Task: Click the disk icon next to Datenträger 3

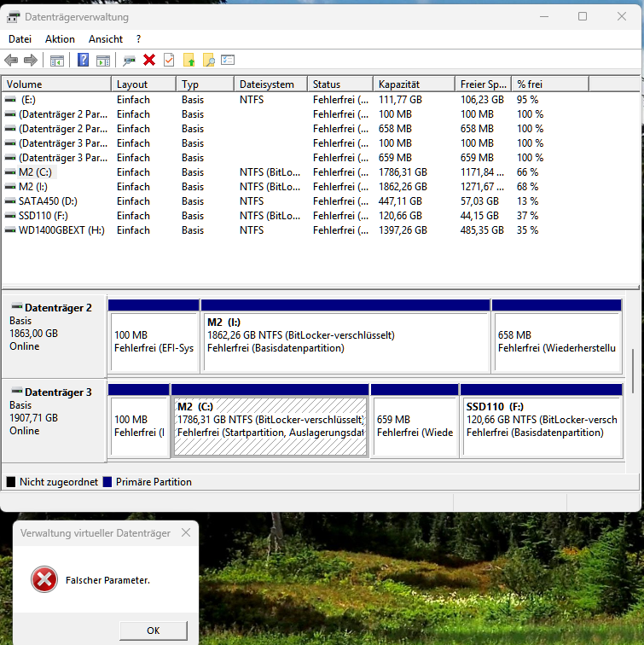Action: [x=17, y=391]
